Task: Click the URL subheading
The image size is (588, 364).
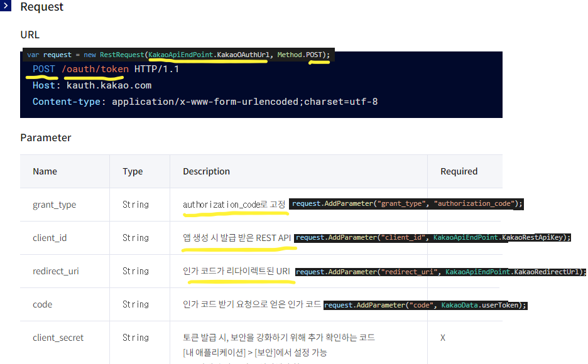Action: tap(30, 35)
